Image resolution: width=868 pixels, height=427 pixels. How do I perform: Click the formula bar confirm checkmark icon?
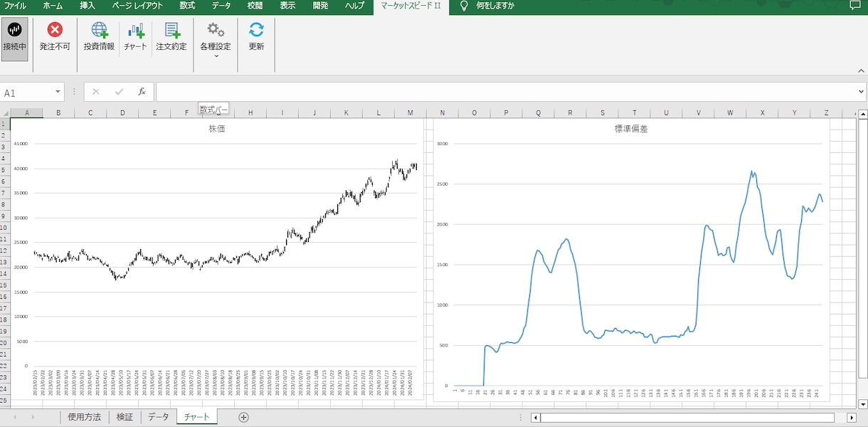(119, 92)
